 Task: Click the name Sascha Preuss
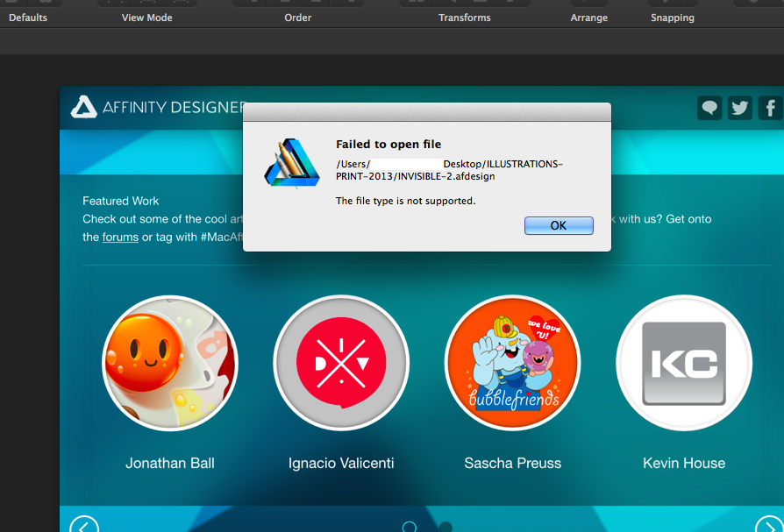point(512,463)
